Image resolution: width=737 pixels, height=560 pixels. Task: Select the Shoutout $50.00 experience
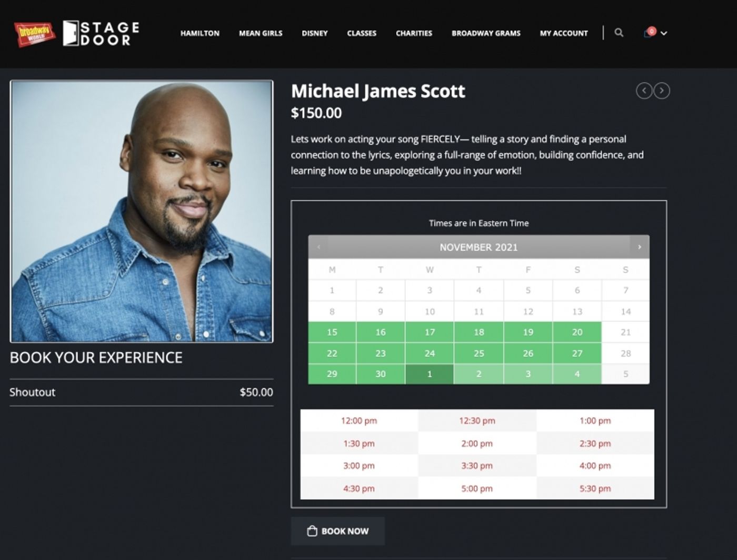click(x=141, y=392)
